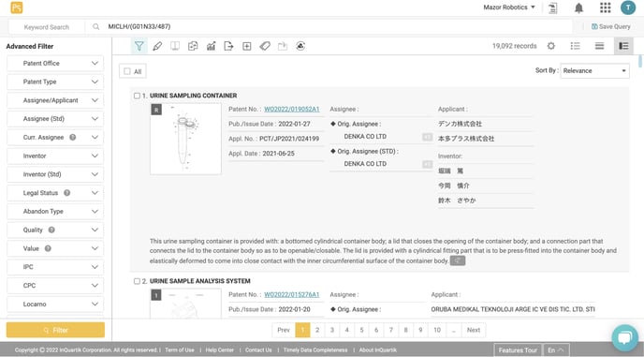Switch to bulleted list view icon
Image resolution: width=644 pixels, height=357 pixels.
(x=576, y=46)
